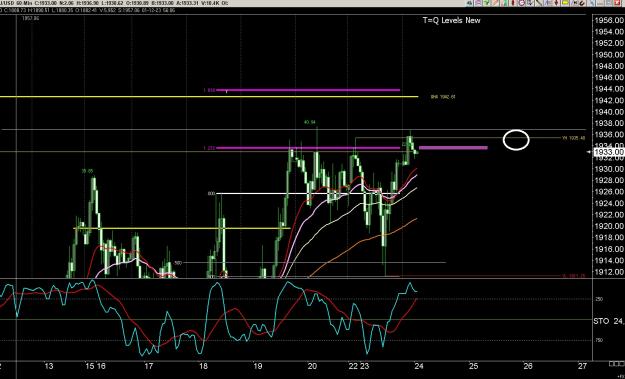Click the red downward arrow toolbar icon

point(556,3)
